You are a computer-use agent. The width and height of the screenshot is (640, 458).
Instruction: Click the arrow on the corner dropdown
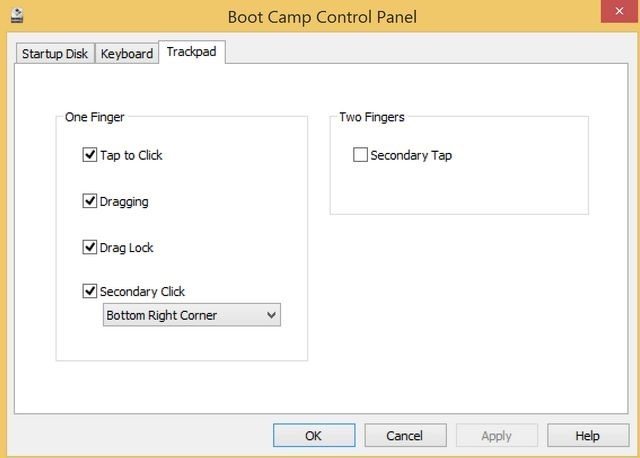pos(268,315)
